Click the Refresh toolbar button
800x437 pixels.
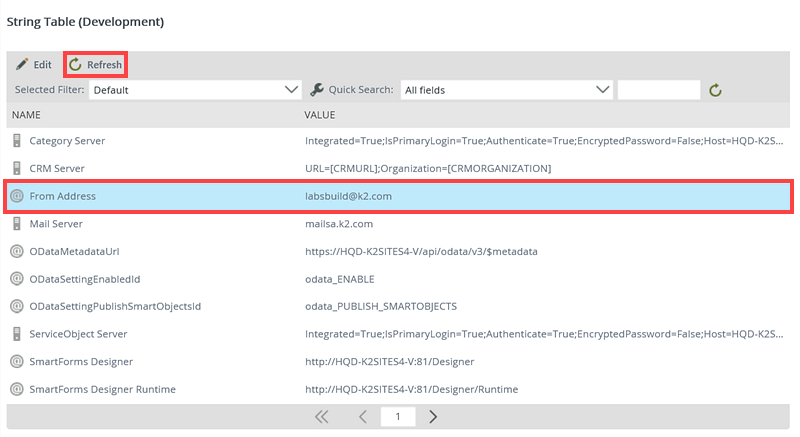click(95, 65)
